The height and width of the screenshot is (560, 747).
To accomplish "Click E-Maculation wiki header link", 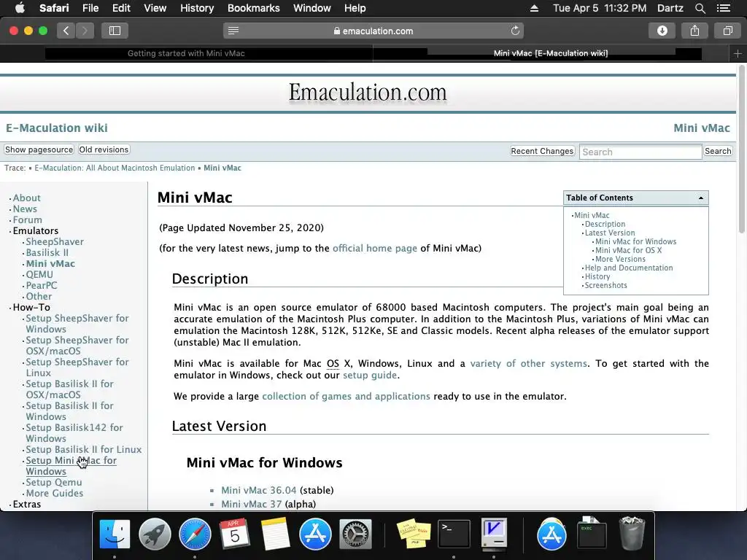I will pos(57,128).
